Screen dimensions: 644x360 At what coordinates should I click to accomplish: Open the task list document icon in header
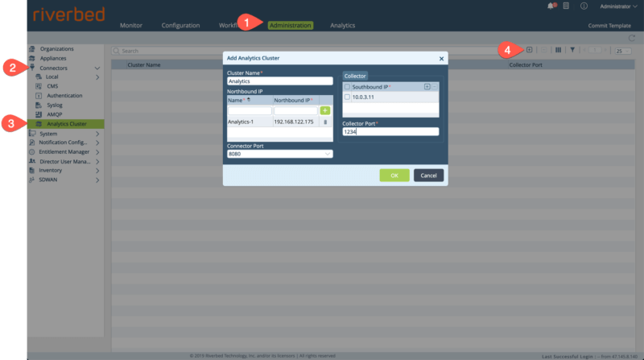pyautogui.click(x=566, y=6)
